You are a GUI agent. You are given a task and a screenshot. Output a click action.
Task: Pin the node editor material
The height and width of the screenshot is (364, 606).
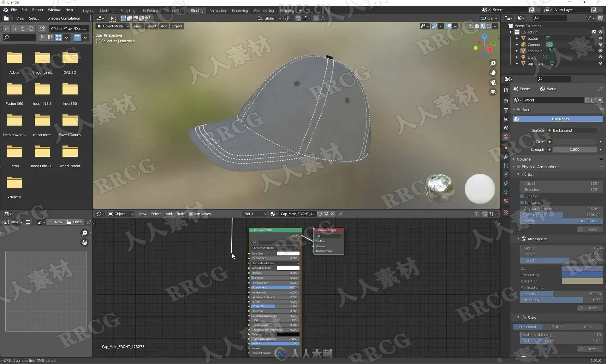click(341, 214)
